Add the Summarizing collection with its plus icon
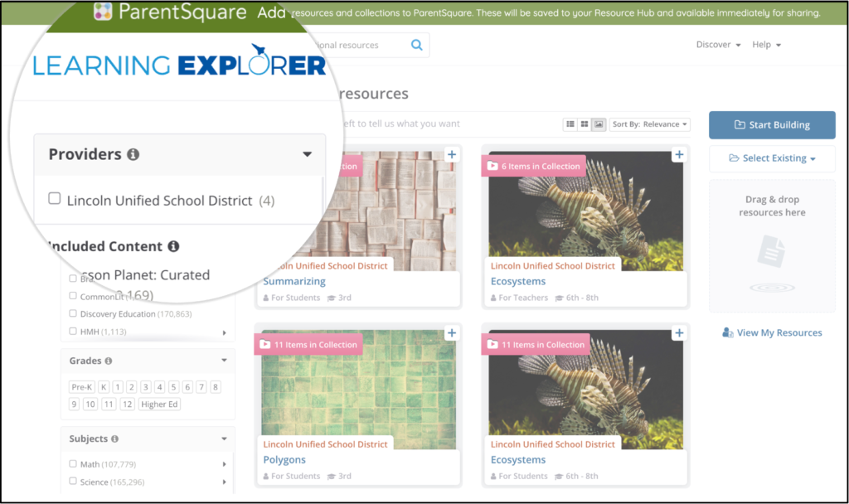This screenshot has height=504, width=849. (452, 155)
